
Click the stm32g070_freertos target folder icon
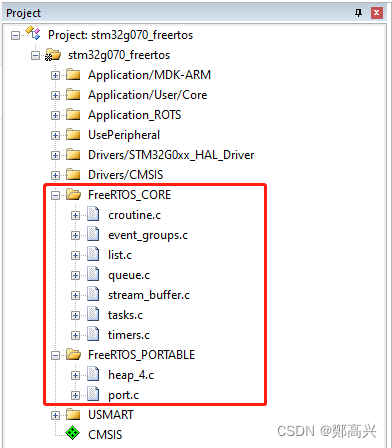[x=53, y=55]
